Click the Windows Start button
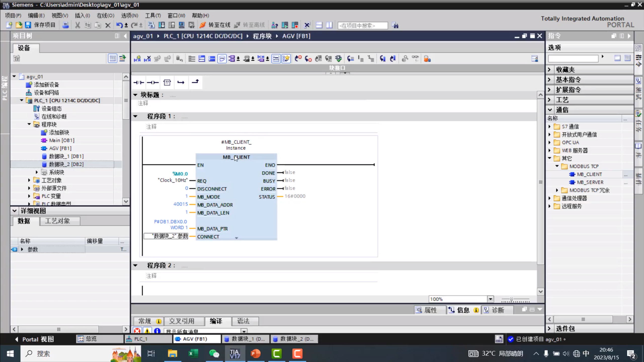 click(10, 354)
